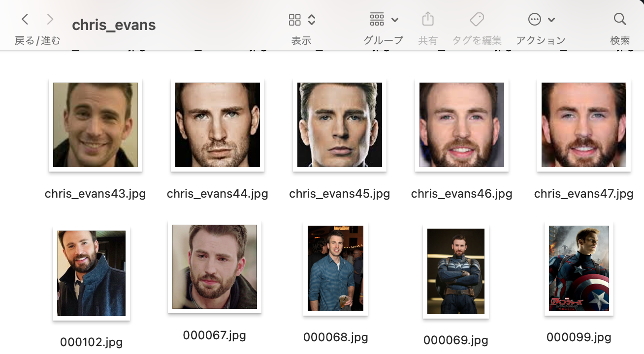644x354 pixels.
Task: Select chris_evans47.jpg thumbnail
Action: point(584,125)
